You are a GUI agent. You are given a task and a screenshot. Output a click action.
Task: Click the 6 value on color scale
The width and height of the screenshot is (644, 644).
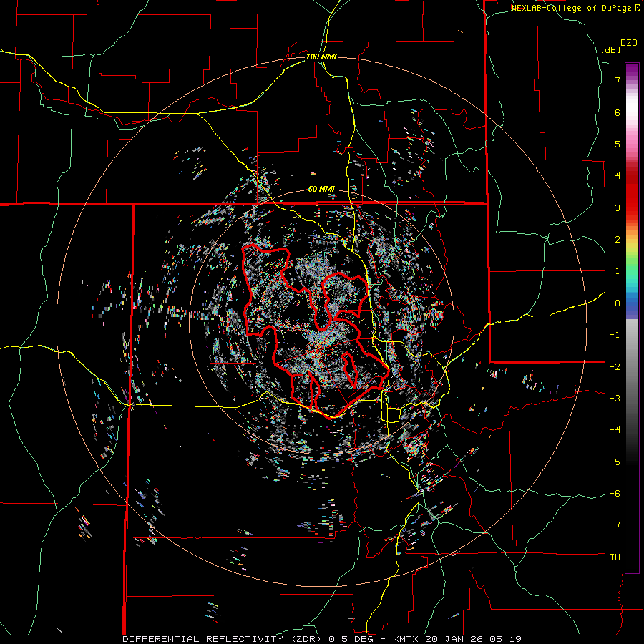coord(618,112)
